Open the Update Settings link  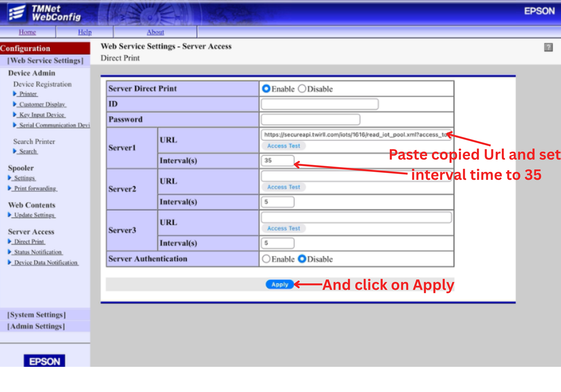(x=35, y=215)
